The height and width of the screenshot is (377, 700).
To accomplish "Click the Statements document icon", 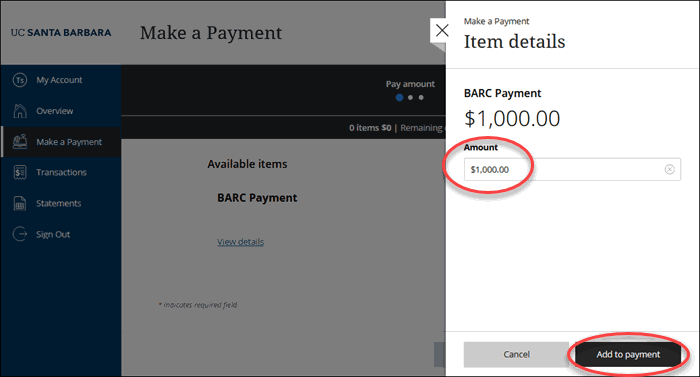I will [x=20, y=203].
